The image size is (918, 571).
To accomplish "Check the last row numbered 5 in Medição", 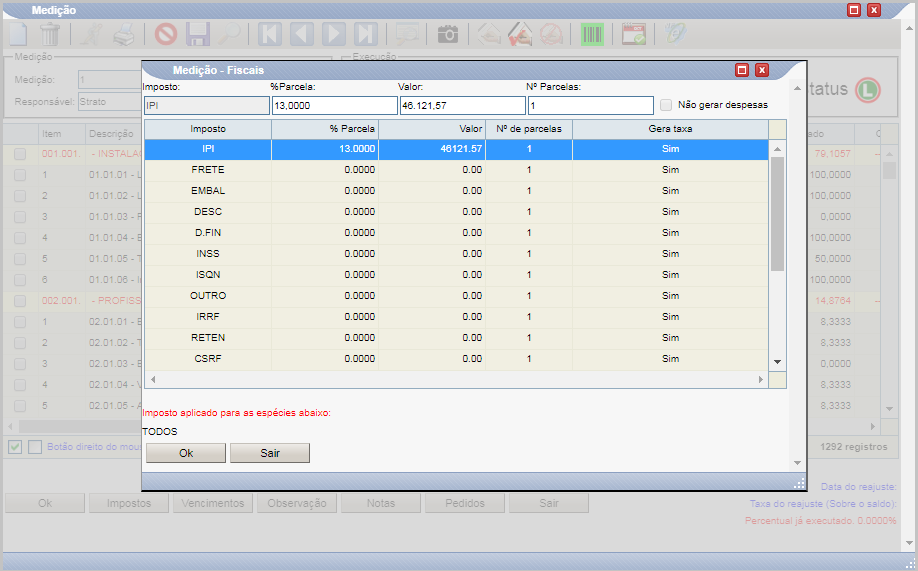I will tap(20, 405).
